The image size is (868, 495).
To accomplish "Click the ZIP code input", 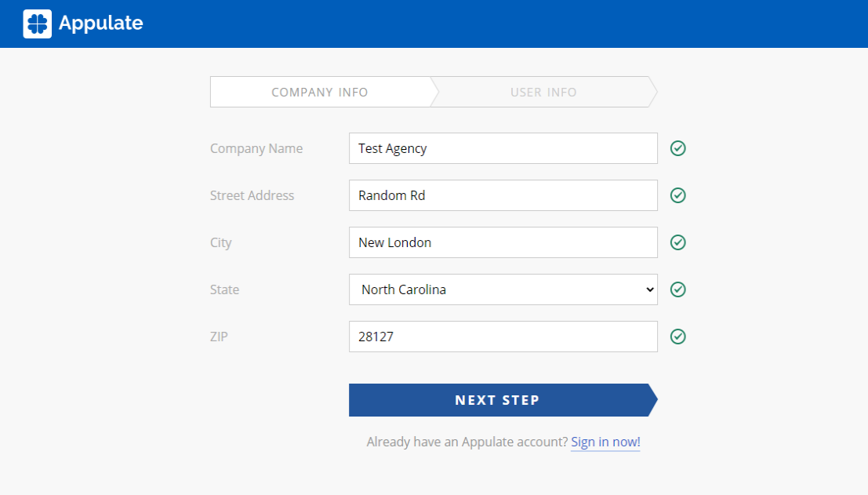I will point(503,337).
